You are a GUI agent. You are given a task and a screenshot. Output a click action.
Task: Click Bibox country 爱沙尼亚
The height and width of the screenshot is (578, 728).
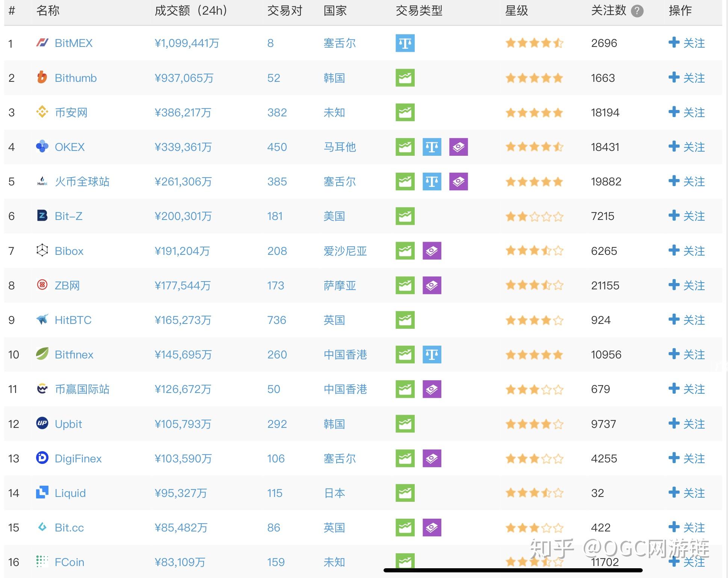pyautogui.click(x=345, y=251)
